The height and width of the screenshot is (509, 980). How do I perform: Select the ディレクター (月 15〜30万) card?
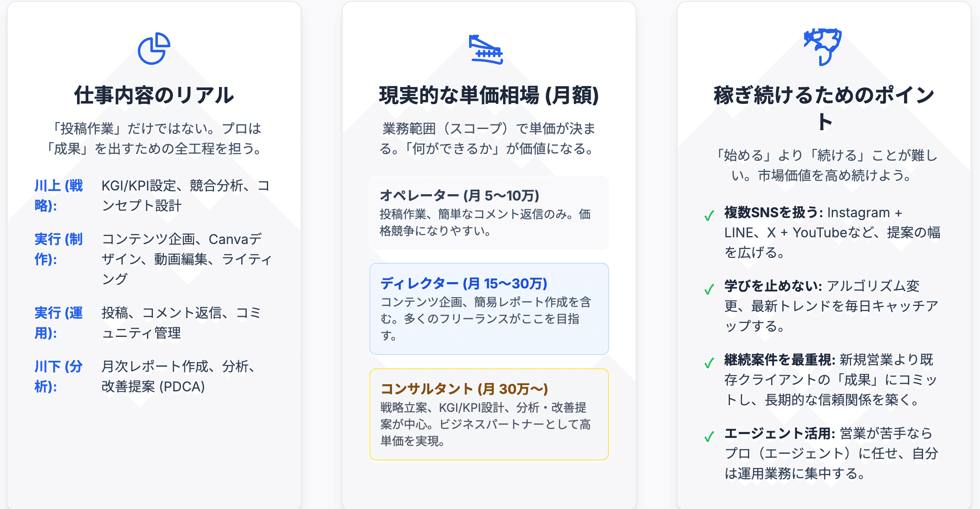[489, 309]
